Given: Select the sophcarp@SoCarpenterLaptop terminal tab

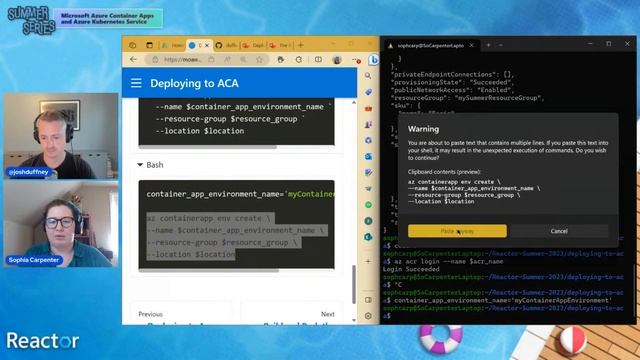Looking at the screenshot, I should point(430,46).
